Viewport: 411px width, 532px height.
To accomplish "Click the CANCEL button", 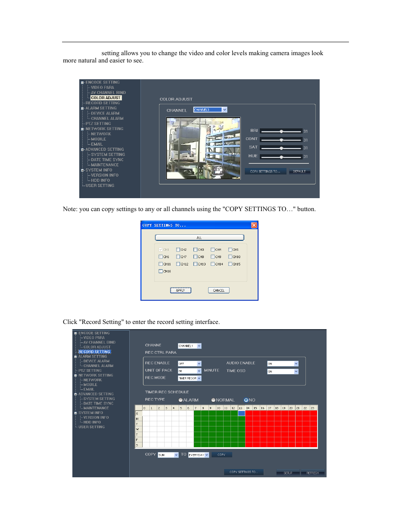I will 219,290.
